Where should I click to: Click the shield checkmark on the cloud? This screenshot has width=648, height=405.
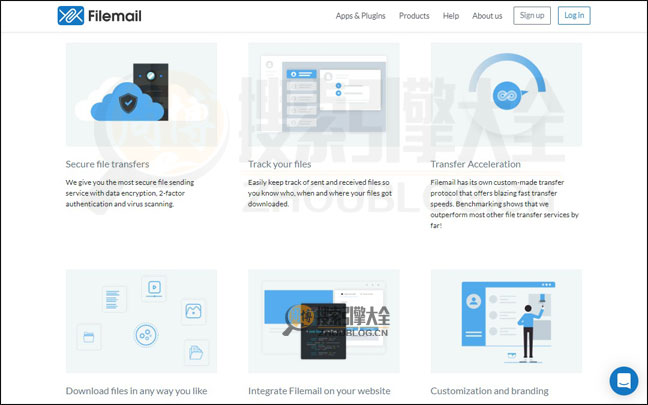click(x=128, y=102)
